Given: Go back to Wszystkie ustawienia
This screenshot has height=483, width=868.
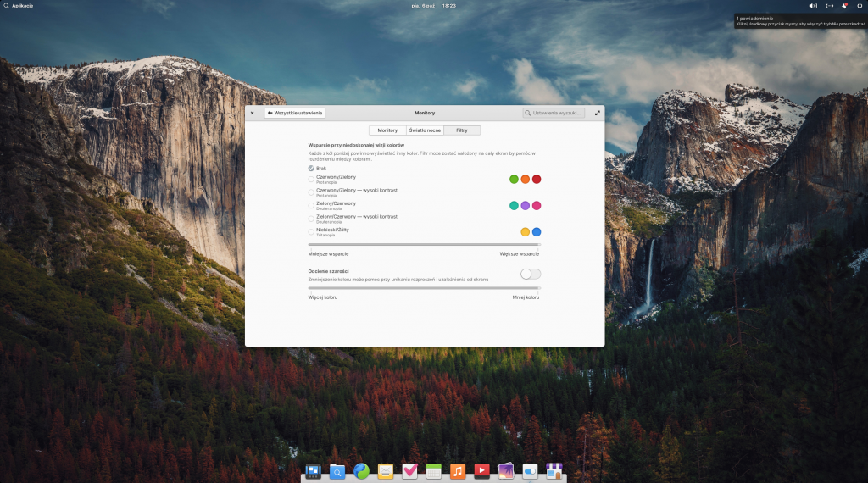Looking at the screenshot, I should pos(294,113).
